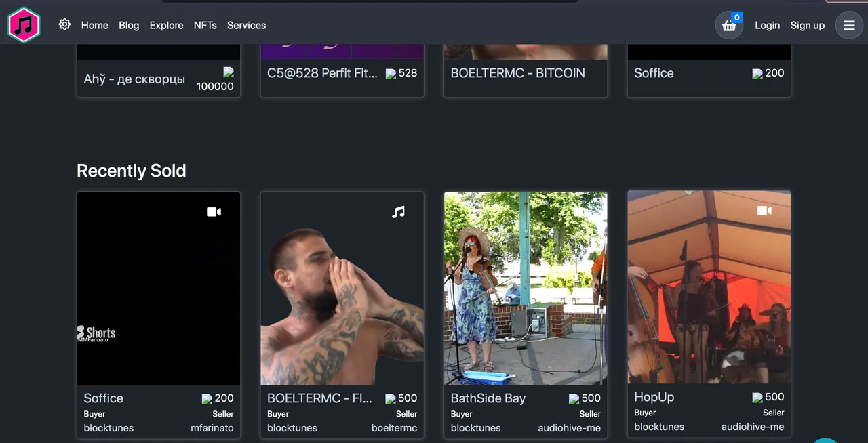Open the BathSide Bay title
This screenshot has width=868, height=443.
tap(488, 398)
